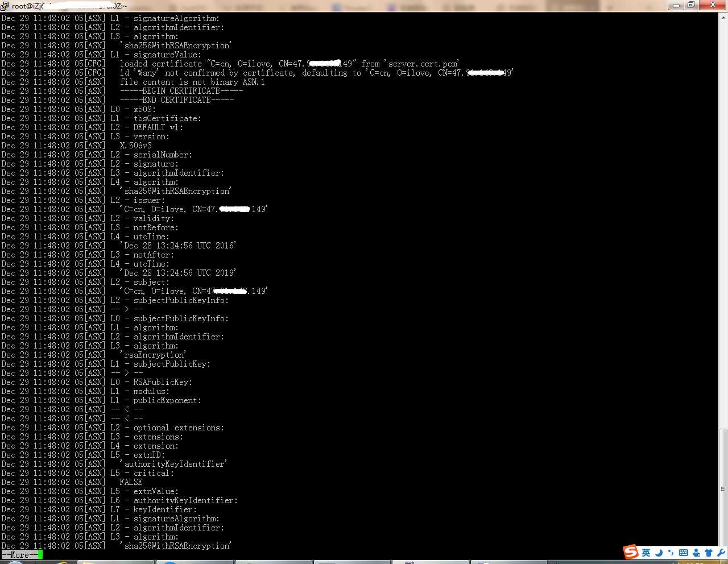Minimize the PuTTY terminal window
728x564 pixels.
[676, 5]
